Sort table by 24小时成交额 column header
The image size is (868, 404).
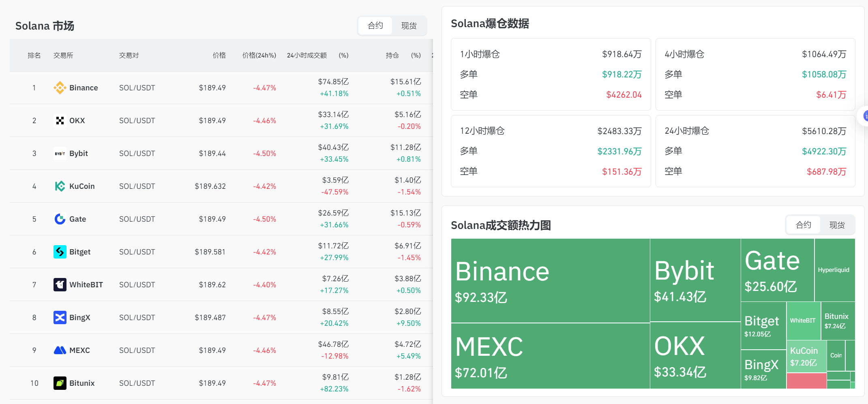click(306, 56)
